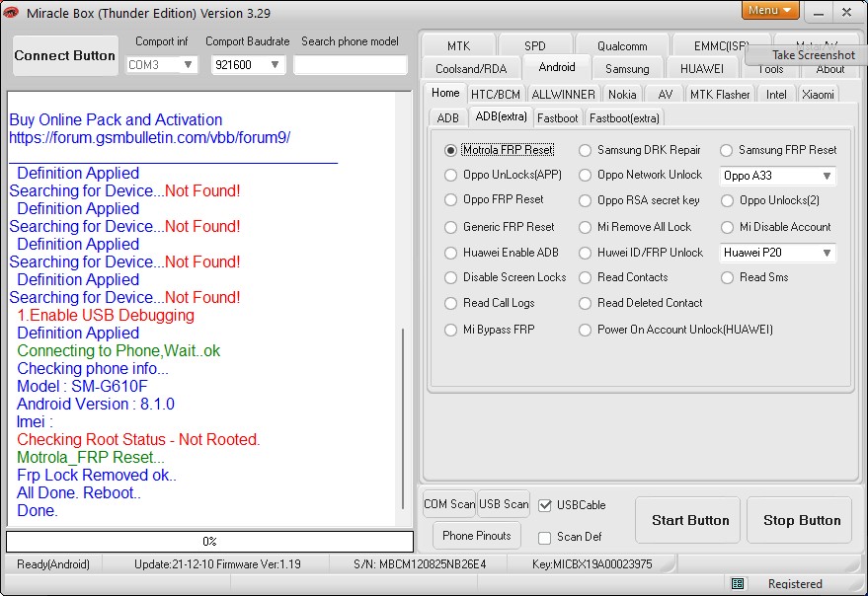Click the 0% progress bar
This screenshot has height=596, width=868.
click(x=209, y=541)
